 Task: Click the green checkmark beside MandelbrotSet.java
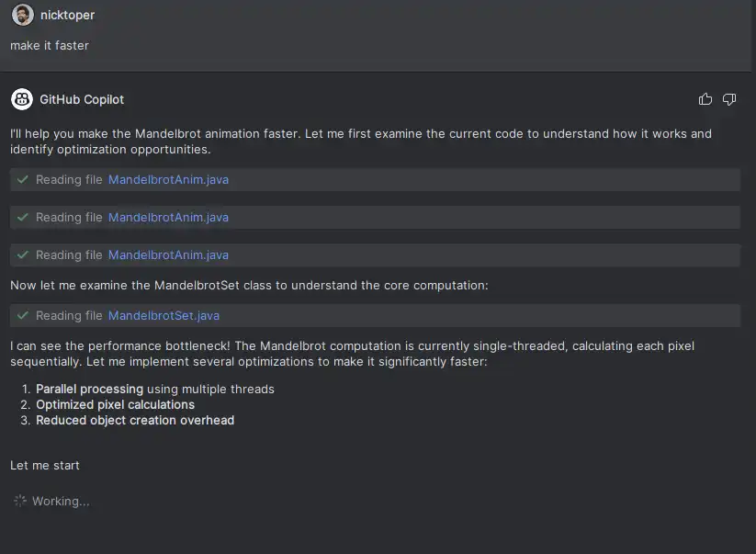[x=22, y=315]
